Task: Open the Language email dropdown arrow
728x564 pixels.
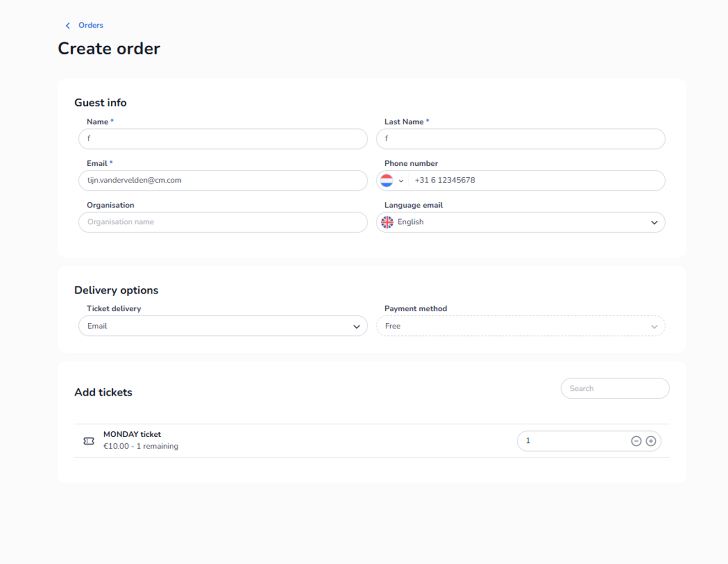Action: click(x=654, y=222)
